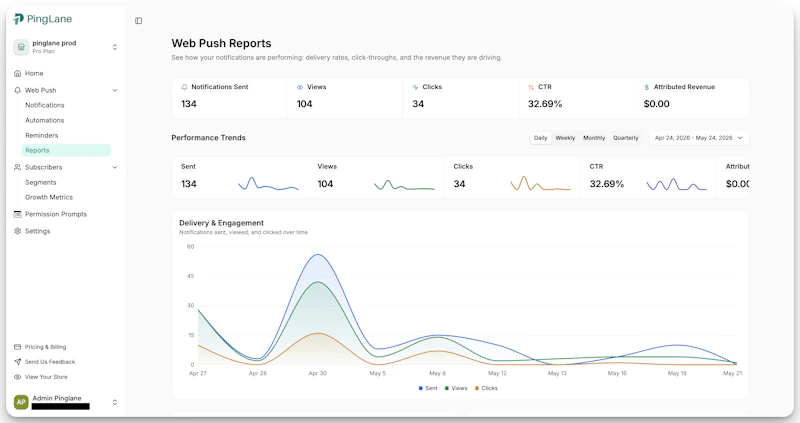Collapse the Subscribers menu chevron
The width and height of the screenshot is (800, 423).
[115, 167]
